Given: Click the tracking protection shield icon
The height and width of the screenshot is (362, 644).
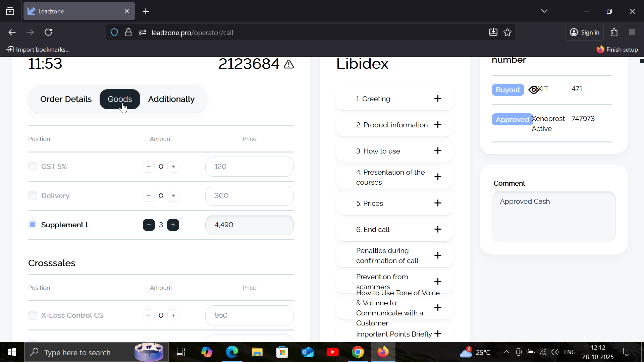Looking at the screenshot, I should pos(114,33).
